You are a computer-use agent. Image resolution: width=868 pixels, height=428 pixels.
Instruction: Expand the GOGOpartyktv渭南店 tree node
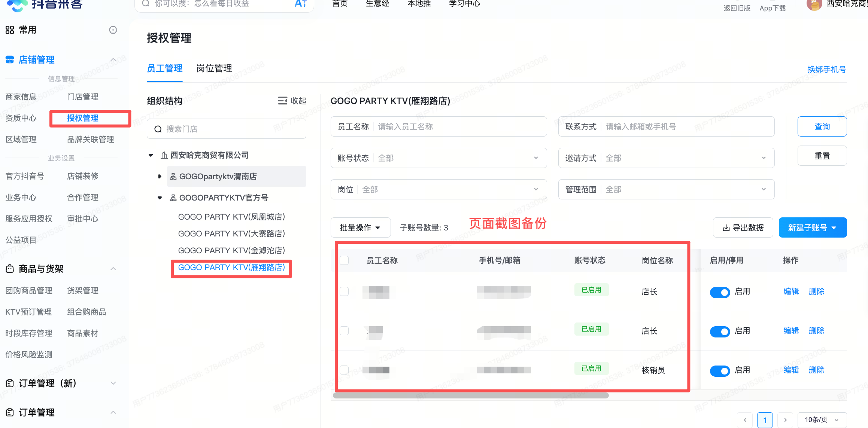(160, 176)
